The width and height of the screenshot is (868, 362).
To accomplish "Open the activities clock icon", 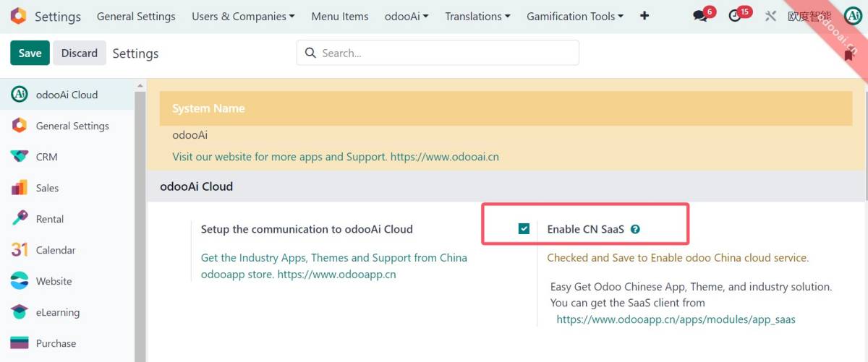I will [x=736, y=16].
